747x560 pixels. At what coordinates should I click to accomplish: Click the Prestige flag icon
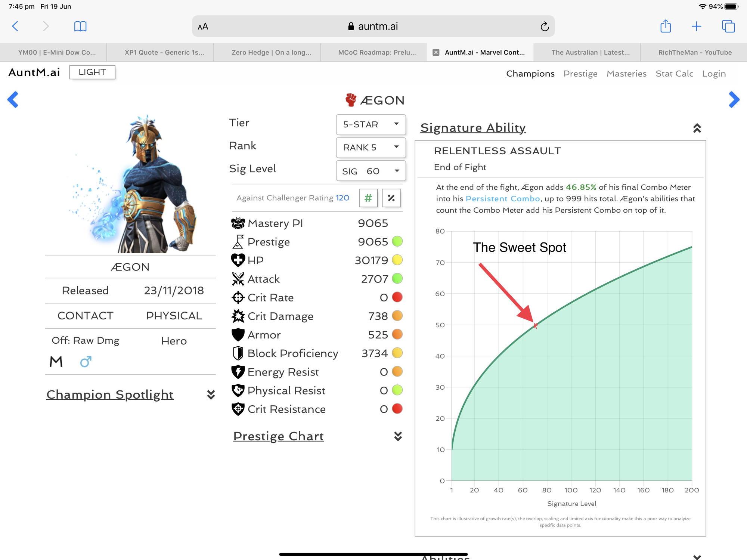[238, 242]
